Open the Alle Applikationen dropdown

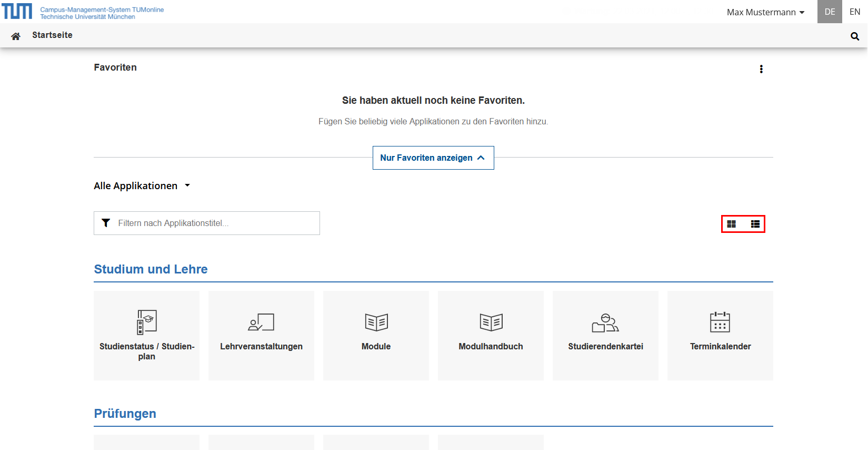142,186
